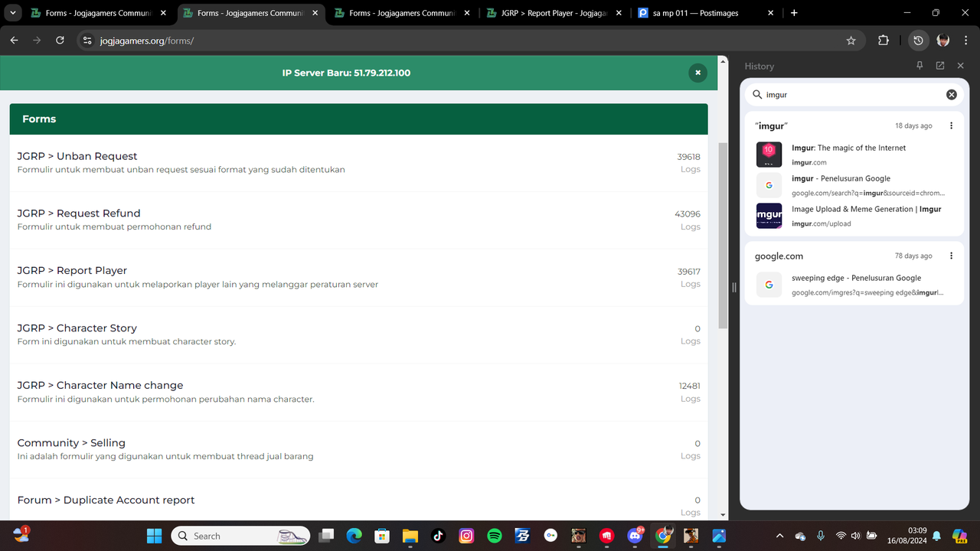980x551 pixels.
Task: Open the notification bell in the tray
Action: coord(936,536)
